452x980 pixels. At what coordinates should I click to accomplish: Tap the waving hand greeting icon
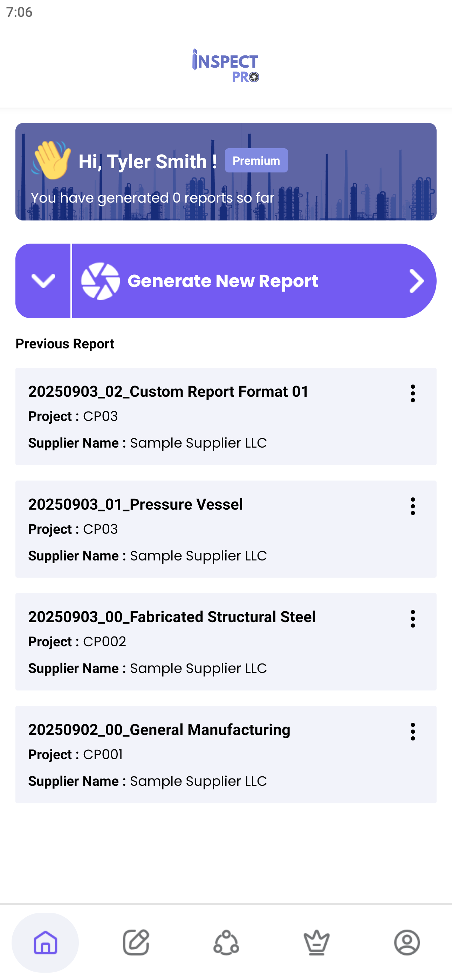[52, 160]
